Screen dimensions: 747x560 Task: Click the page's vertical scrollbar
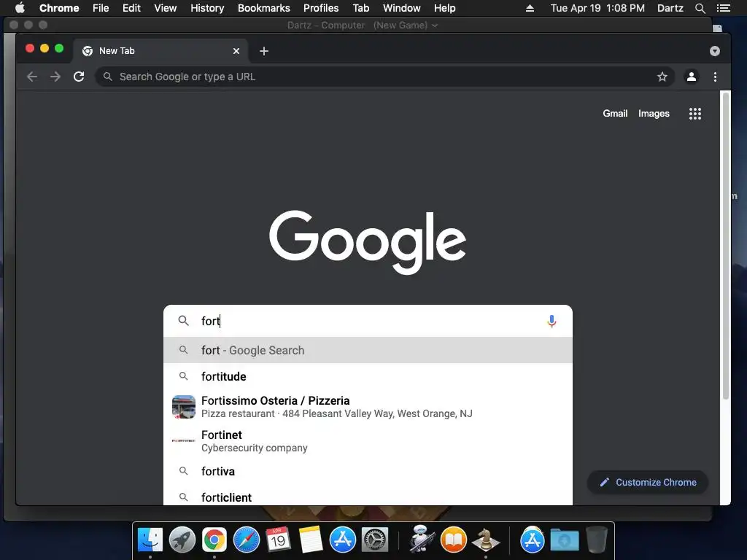726,245
